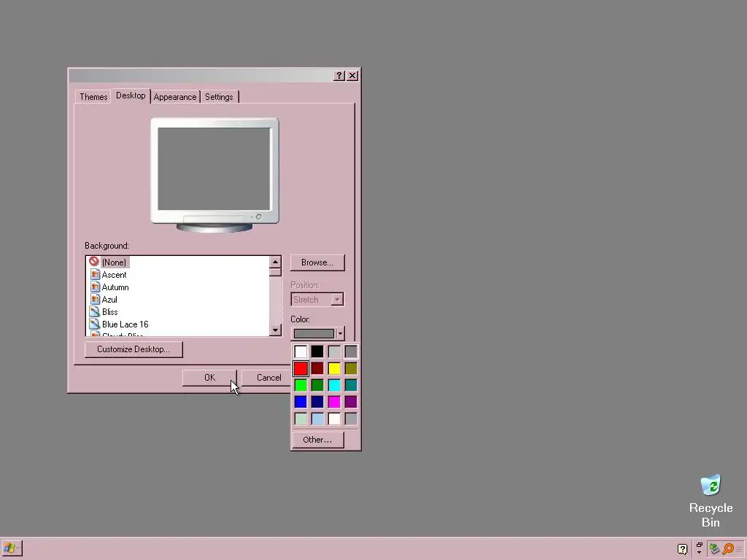Close the Display Properties dialog
The height and width of the screenshot is (560, 747).
tap(352, 76)
